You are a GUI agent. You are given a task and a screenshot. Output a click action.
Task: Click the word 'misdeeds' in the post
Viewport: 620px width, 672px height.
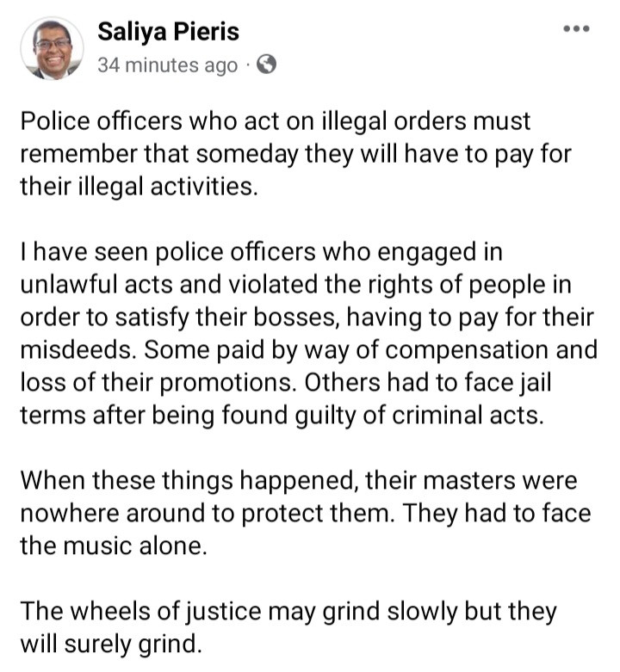coord(77,349)
